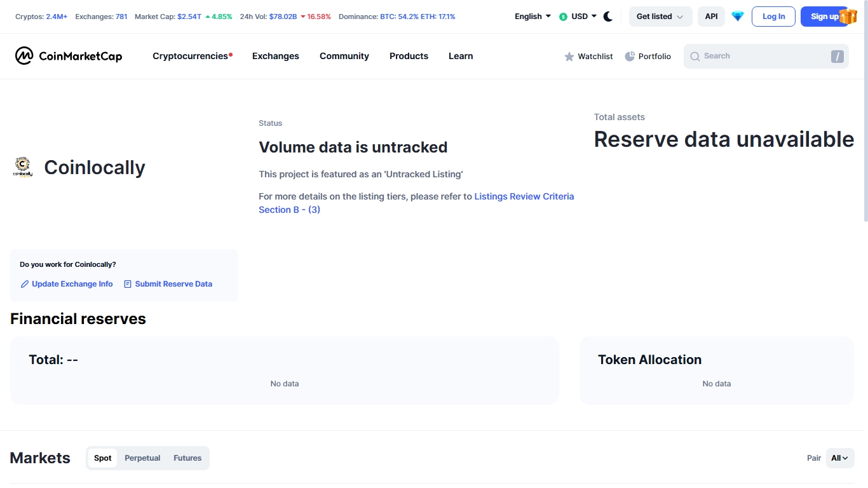
Task: Open the Cryptocurrencies menu
Action: pyautogui.click(x=193, y=56)
